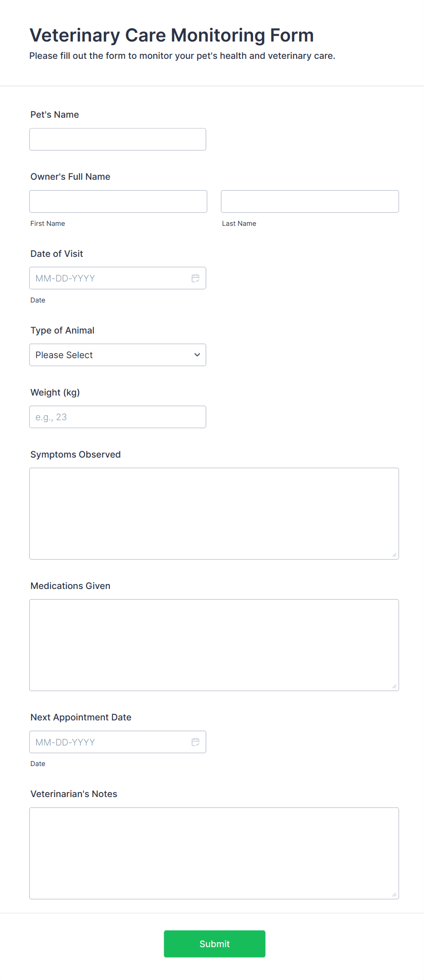424x980 pixels.
Task: Open the Next Appointment Date calendar icon
Action: click(x=196, y=742)
